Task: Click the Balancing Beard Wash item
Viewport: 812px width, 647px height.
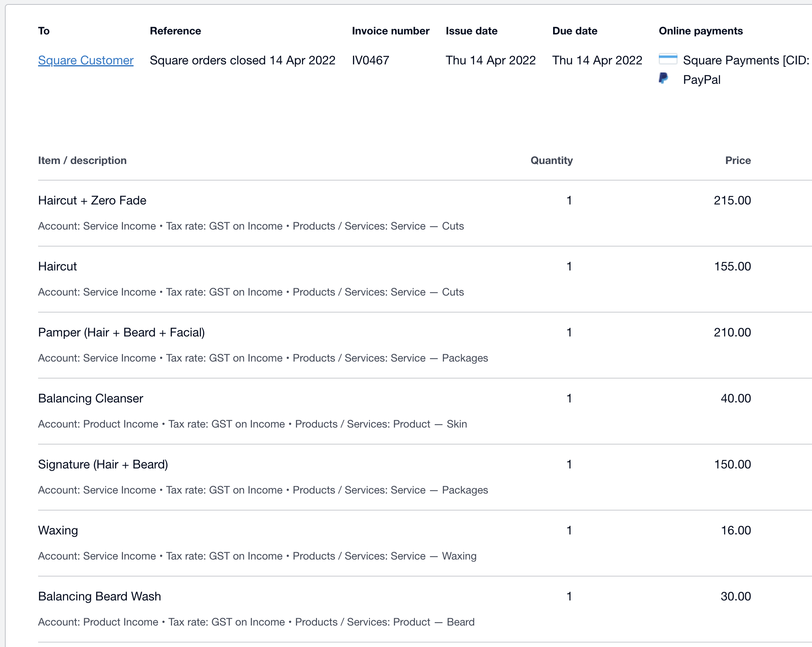Action: [x=99, y=596]
